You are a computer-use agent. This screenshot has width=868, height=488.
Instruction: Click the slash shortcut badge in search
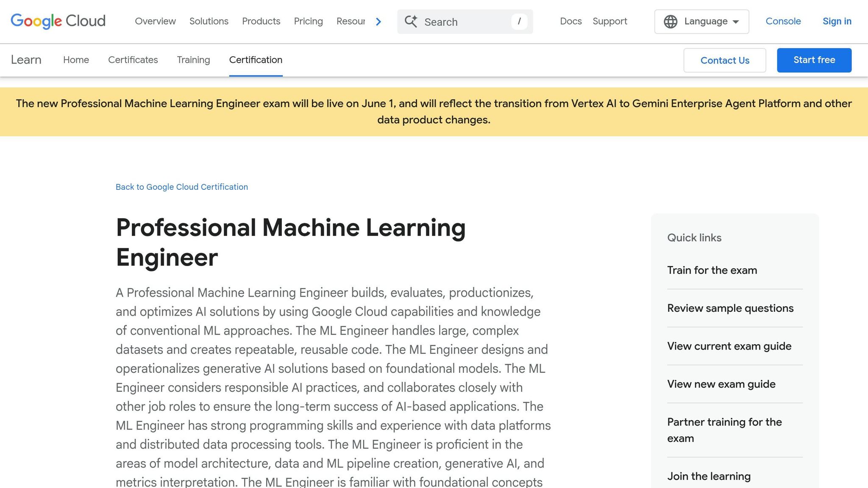(x=519, y=21)
